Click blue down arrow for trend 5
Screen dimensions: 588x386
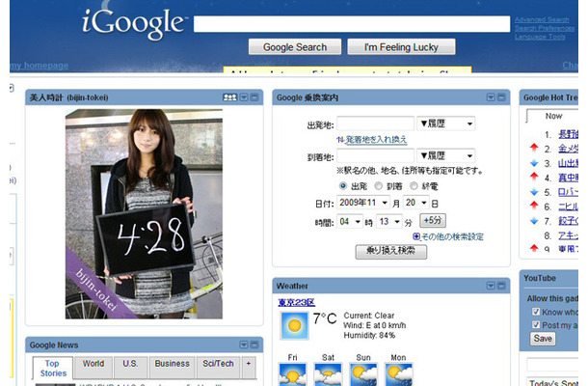coord(534,192)
